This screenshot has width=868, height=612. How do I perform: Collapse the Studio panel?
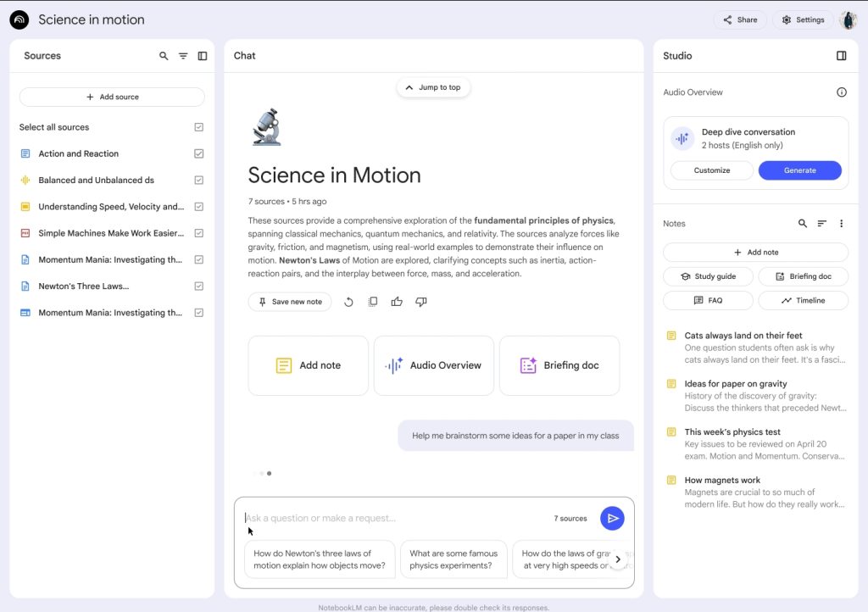pyautogui.click(x=841, y=56)
